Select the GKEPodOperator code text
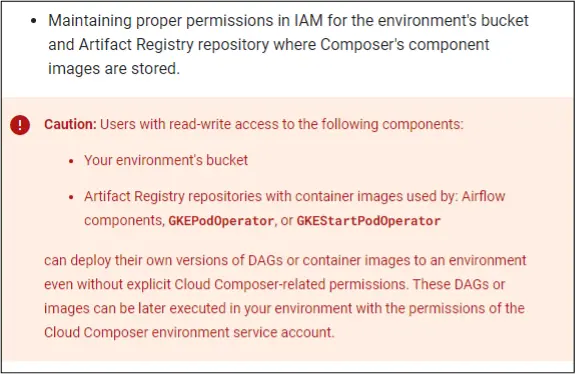The height and width of the screenshot is (374, 576). click(221, 221)
